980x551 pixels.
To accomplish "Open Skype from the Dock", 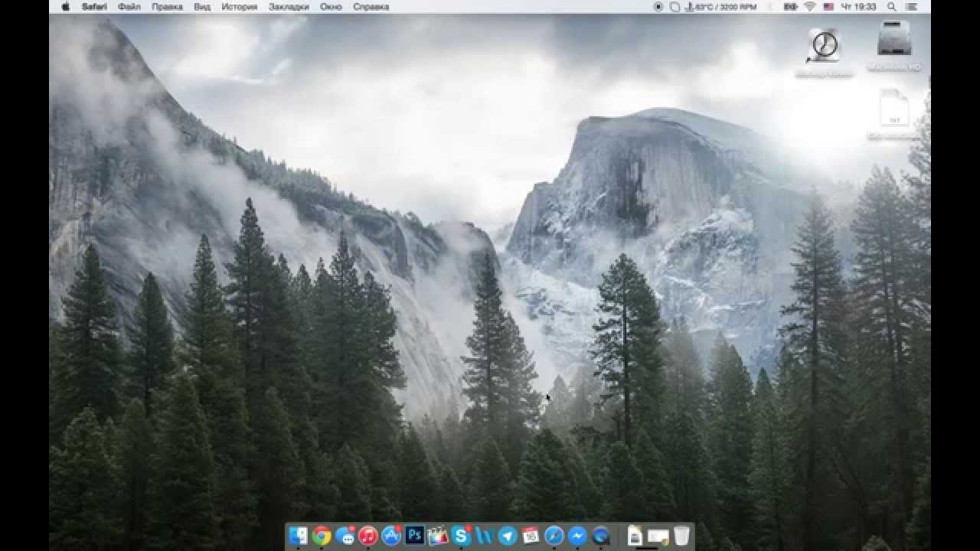I will point(461,536).
